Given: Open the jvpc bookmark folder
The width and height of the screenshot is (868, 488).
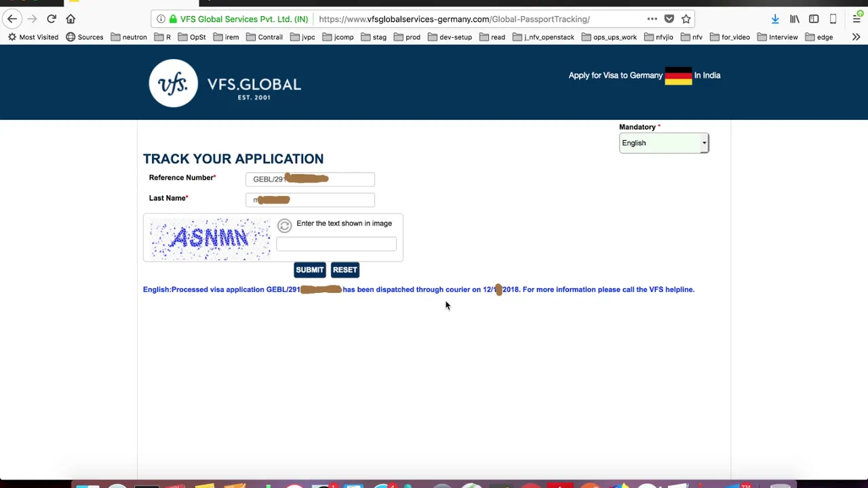Looking at the screenshot, I should (302, 37).
